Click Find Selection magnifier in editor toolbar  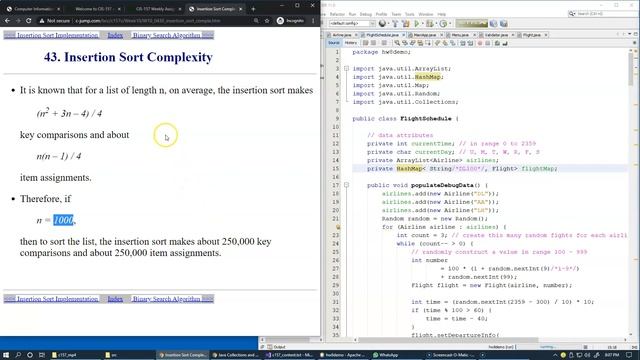point(396,43)
